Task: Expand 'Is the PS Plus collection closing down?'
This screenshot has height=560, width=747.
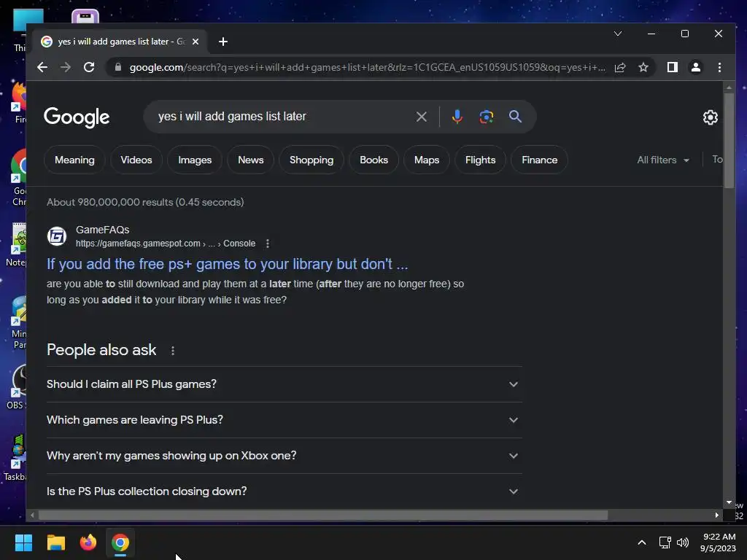Action: coord(285,491)
